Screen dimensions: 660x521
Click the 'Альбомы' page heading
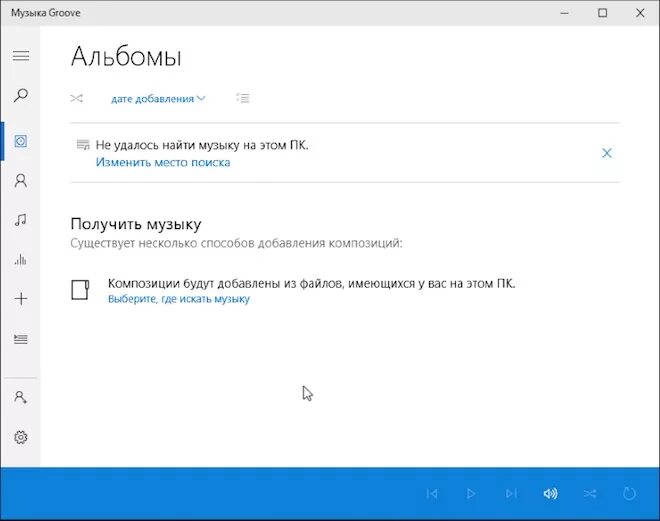click(126, 57)
